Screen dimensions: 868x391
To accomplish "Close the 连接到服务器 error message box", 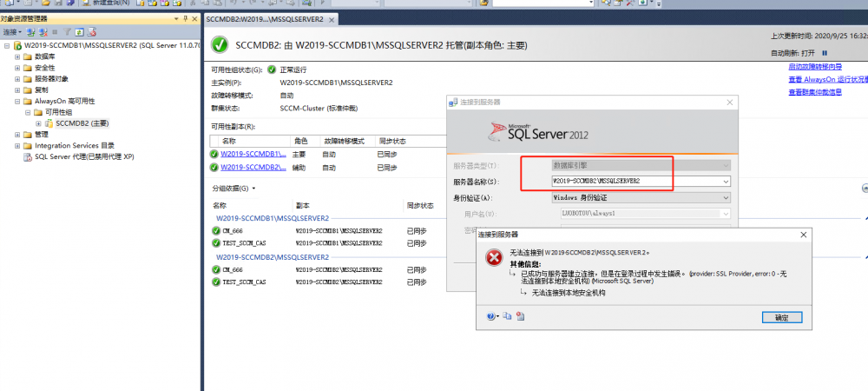I will pos(804,235).
